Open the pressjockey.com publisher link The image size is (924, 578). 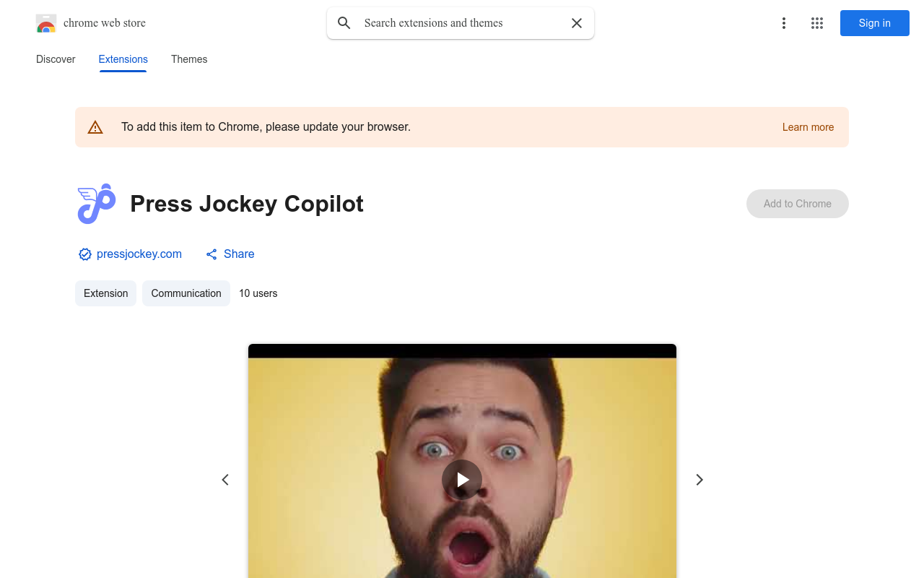click(x=139, y=254)
